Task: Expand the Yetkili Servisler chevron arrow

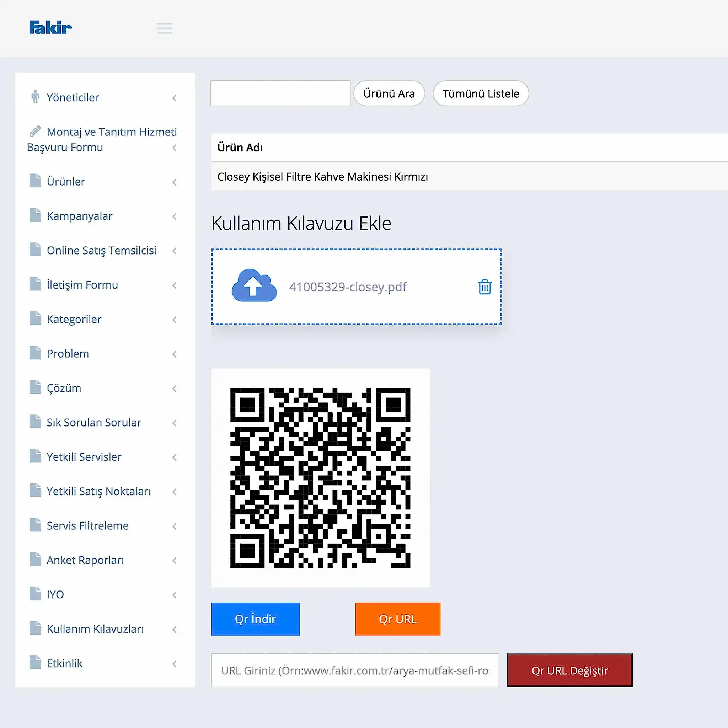Action: tap(175, 457)
